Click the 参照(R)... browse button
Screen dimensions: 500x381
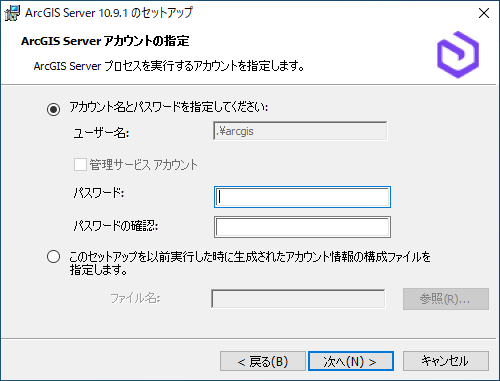(446, 299)
